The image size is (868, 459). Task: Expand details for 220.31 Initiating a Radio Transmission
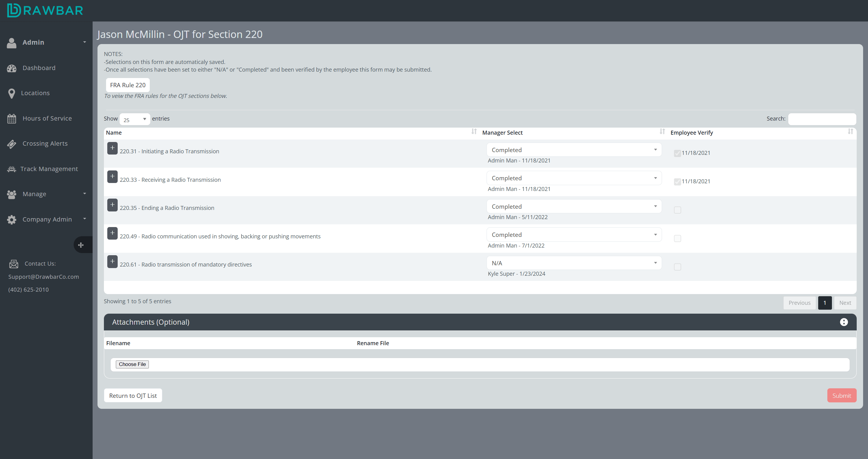[112, 148]
